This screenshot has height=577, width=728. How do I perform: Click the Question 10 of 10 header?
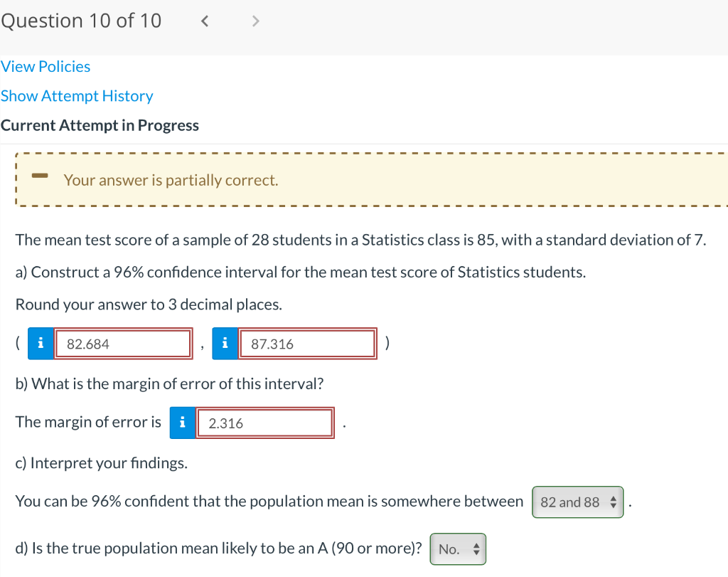pyautogui.click(x=81, y=21)
